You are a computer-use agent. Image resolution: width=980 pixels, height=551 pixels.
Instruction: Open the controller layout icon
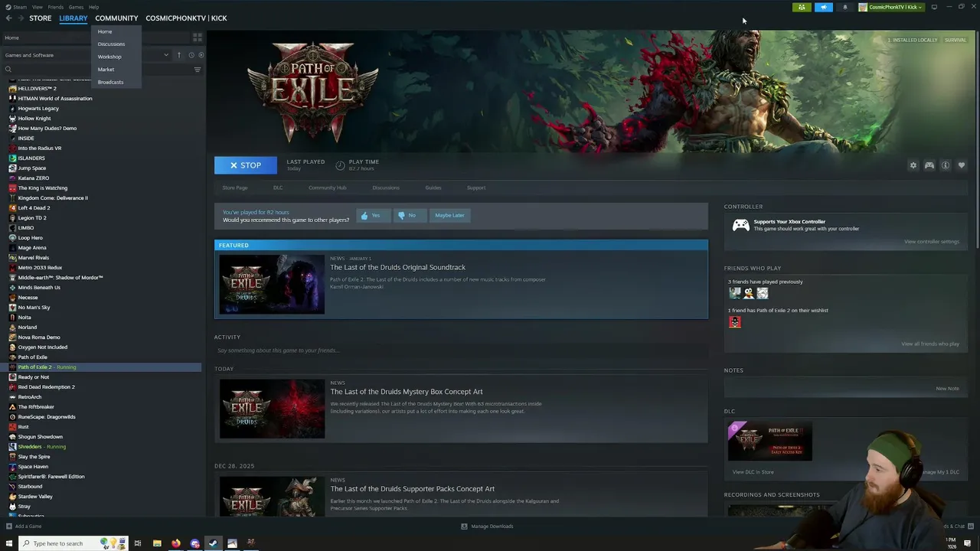[929, 165]
